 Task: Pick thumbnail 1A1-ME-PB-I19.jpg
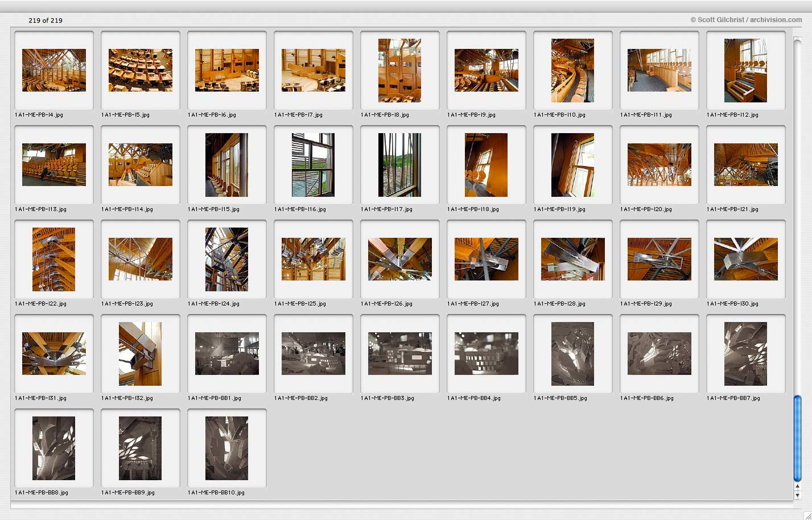coord(573,165)
